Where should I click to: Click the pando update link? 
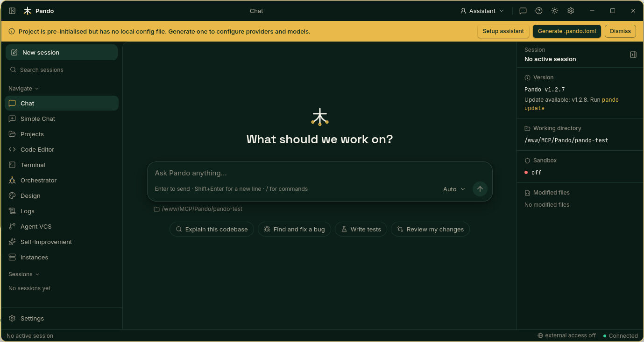(x=572, y=104)
